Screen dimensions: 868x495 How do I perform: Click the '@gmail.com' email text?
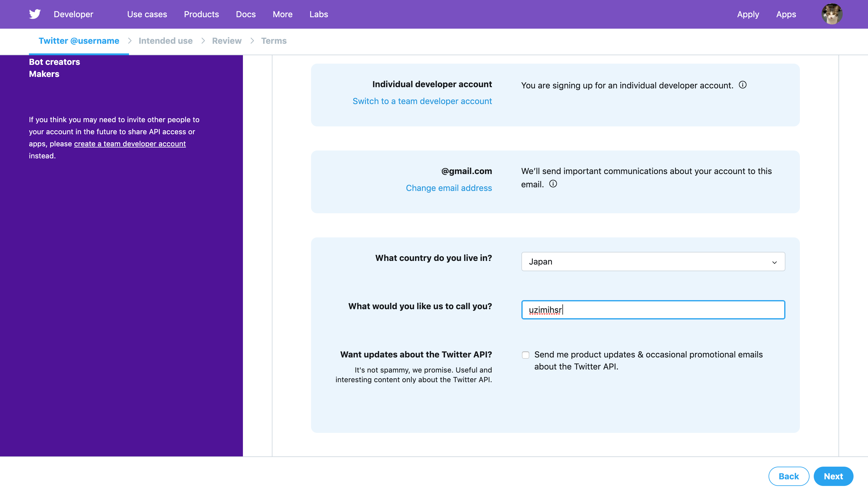(x=466, y=171)
